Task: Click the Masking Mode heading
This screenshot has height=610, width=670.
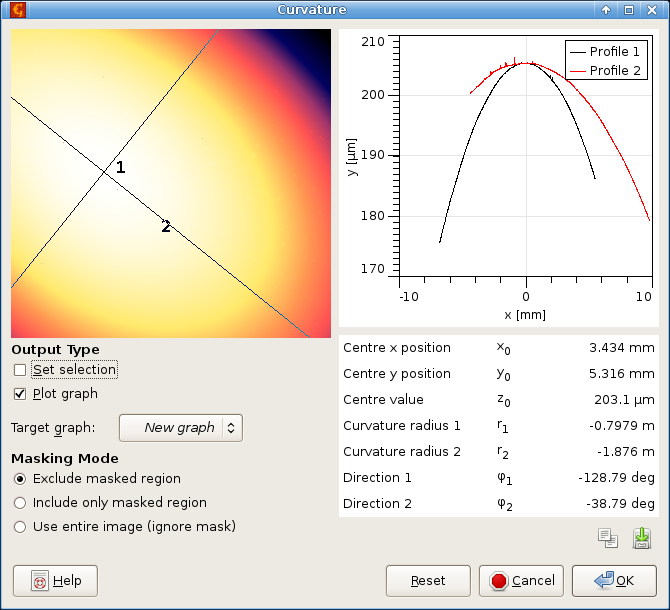Action: click(x=65, y=458)
